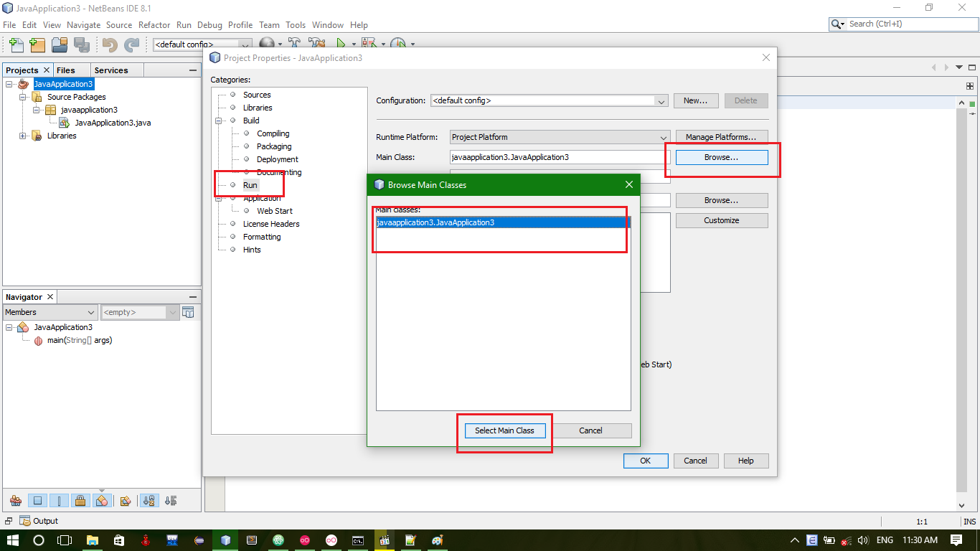Viewport: 980px width, 551px height.
Task: Click the Build Project hammer icon
Action: pos(293,44)
